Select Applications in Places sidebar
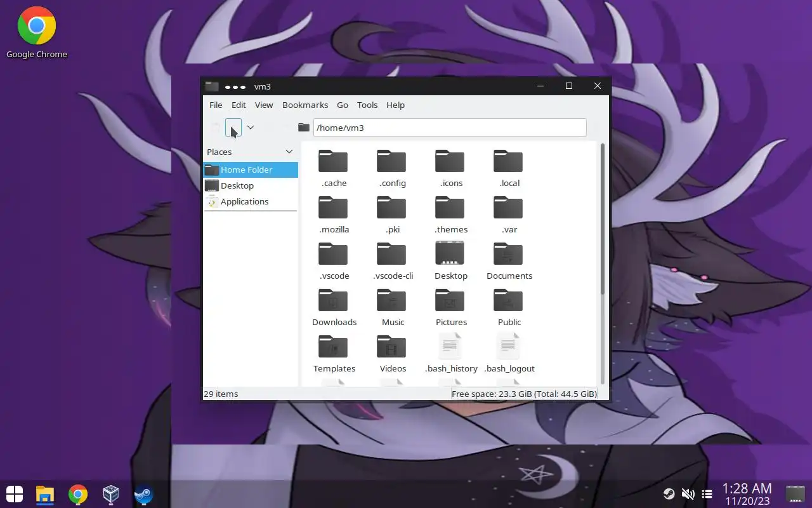 point(251,201)
